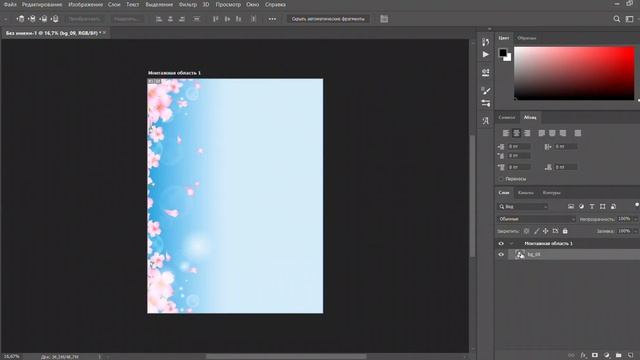
Task: Click the horizontal canvas scrollbar
Action: 286,357
